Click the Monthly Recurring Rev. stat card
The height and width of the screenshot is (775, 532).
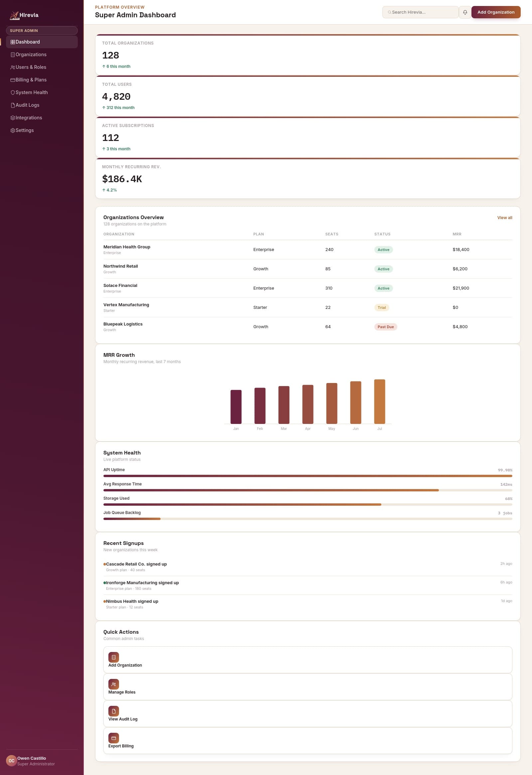point(308,179)
